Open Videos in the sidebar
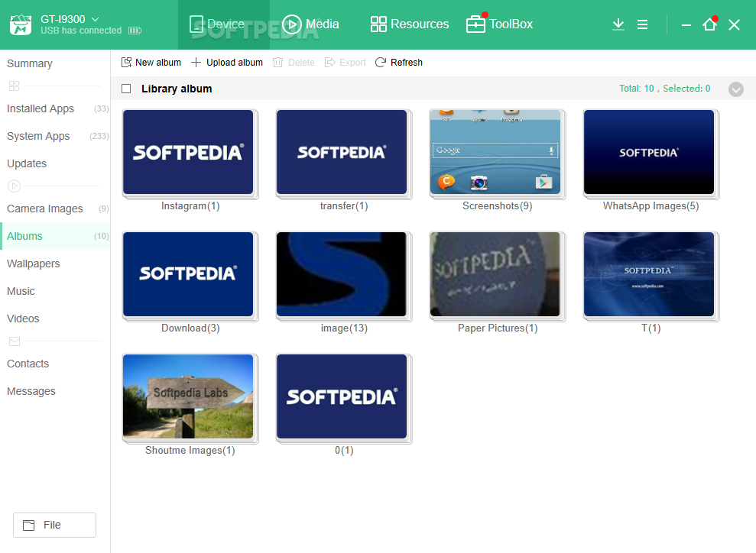The width and height of the screenshot is (756, 553). point(55,319)
